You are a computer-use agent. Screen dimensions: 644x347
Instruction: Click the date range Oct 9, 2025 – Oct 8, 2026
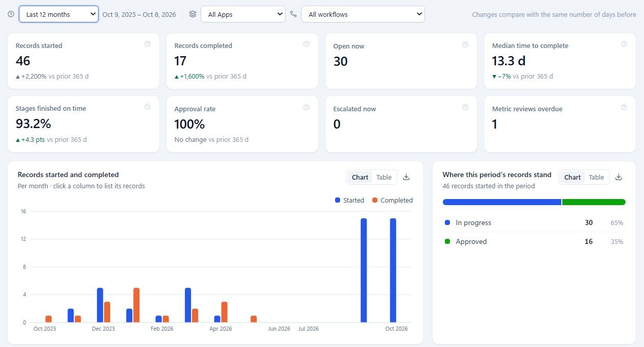pyautogui.click(x=139, y=14)
